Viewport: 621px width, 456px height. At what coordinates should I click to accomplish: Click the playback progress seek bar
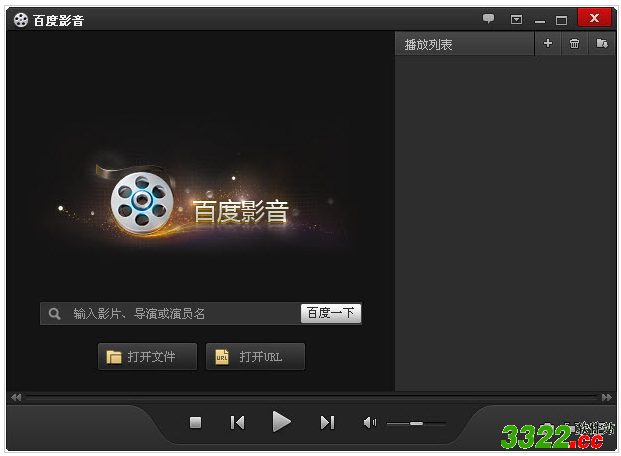tap(312, 397)
